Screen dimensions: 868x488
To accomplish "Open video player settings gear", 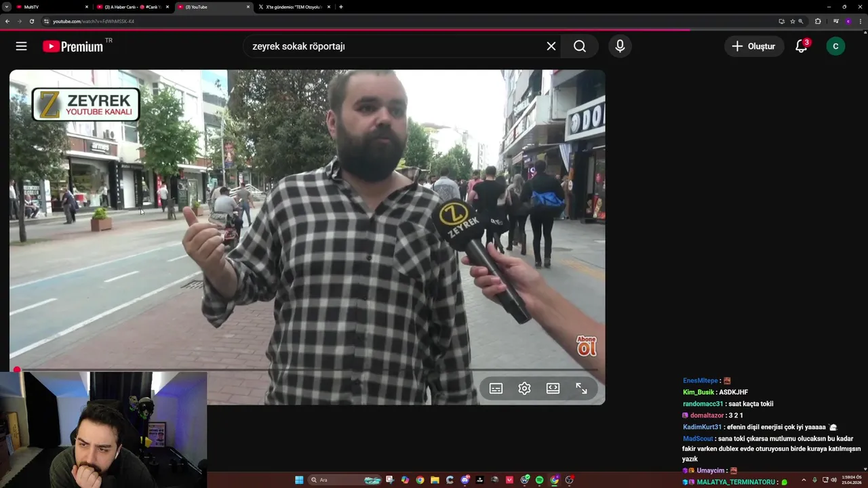I will pyautogui.click(x=524, y=388).
